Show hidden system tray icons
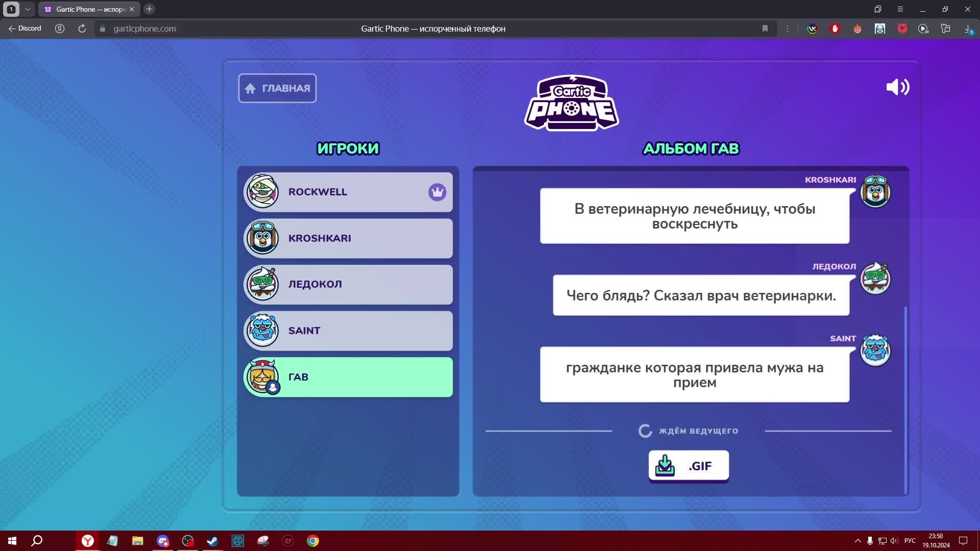Screen dimensions: 980x551 pos(857,541)
